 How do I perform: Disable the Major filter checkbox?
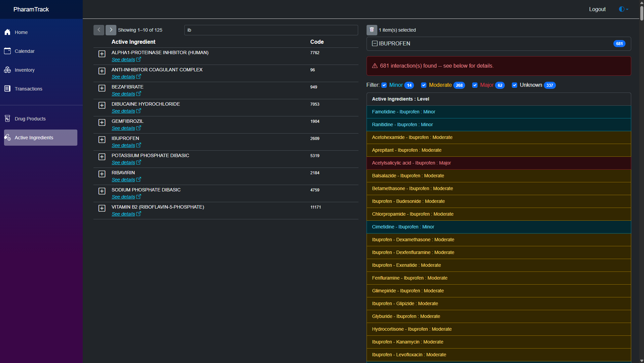(475, 85)
